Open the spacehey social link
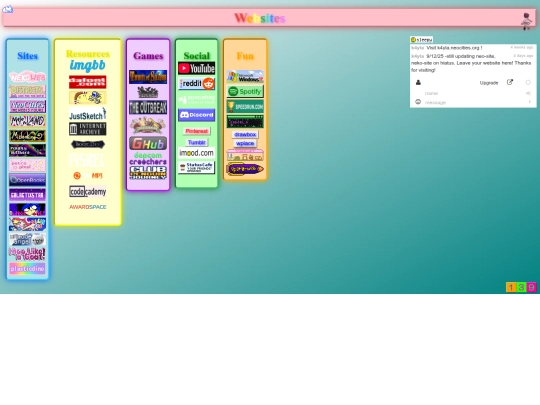The height and width of the screenshot is (405, 540). point(196,99)
